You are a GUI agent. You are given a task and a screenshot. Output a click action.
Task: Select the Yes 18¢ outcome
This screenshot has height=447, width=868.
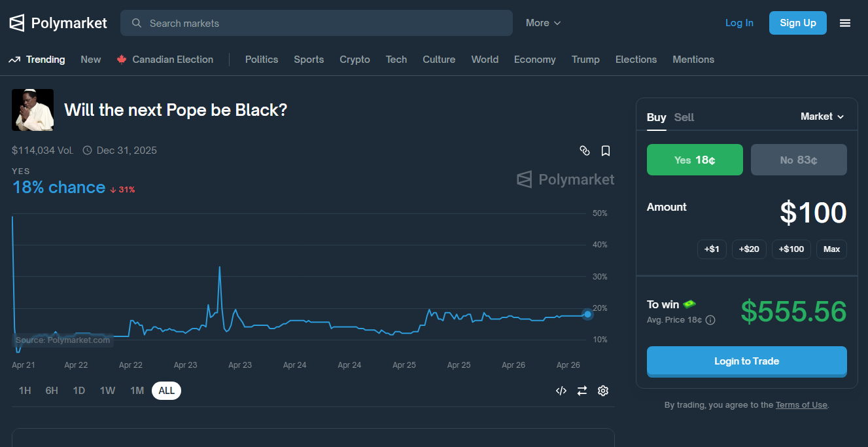pos(695,160)
